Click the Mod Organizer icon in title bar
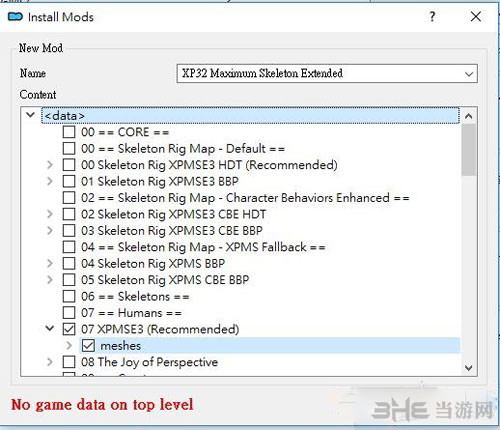This screenshot has width=500, height=430. pyautogui.click(x=15, y=17)
